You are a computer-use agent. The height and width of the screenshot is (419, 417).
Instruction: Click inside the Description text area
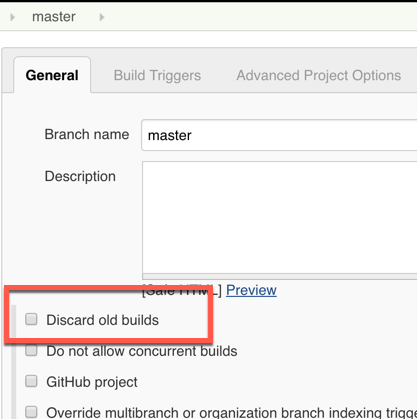[280, 217]
